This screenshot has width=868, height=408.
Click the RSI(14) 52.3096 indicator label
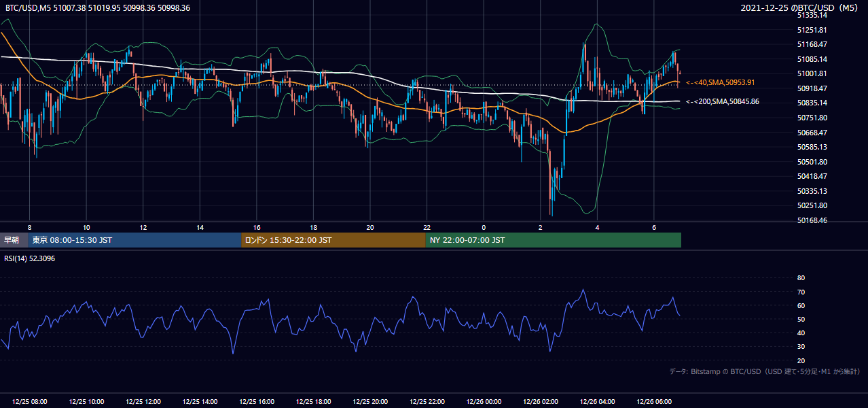[31, 258]
